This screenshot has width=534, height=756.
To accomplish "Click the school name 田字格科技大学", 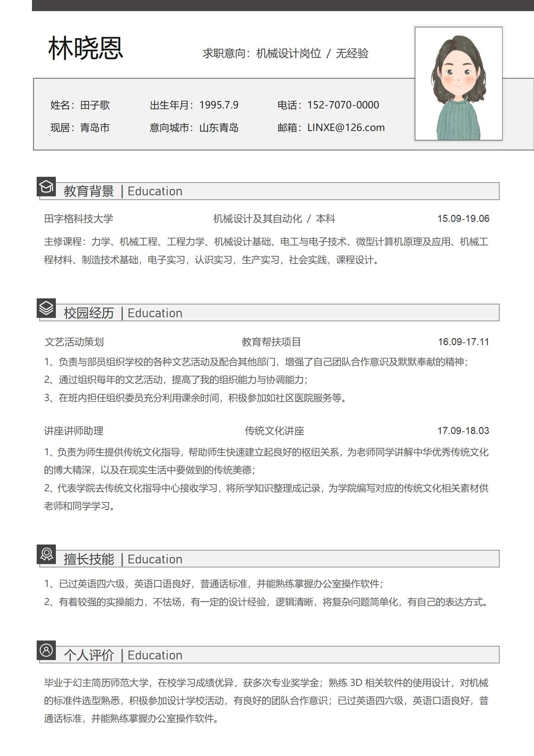I will click(79, 219).
